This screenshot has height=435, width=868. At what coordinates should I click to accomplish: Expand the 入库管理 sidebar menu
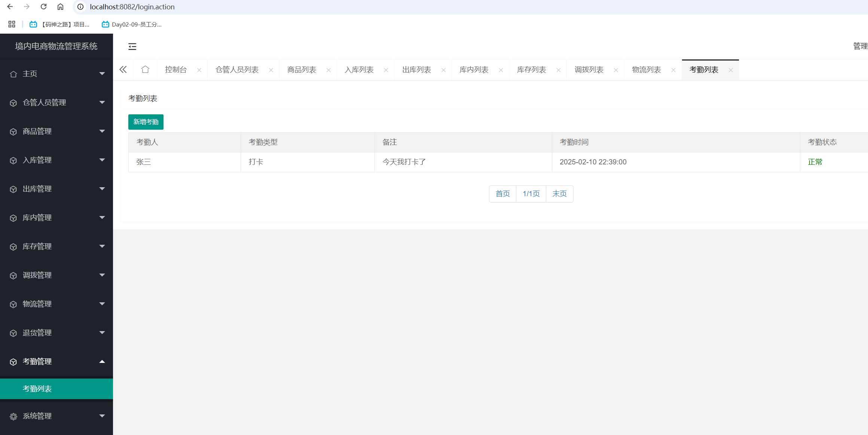[x=56, y=160]
